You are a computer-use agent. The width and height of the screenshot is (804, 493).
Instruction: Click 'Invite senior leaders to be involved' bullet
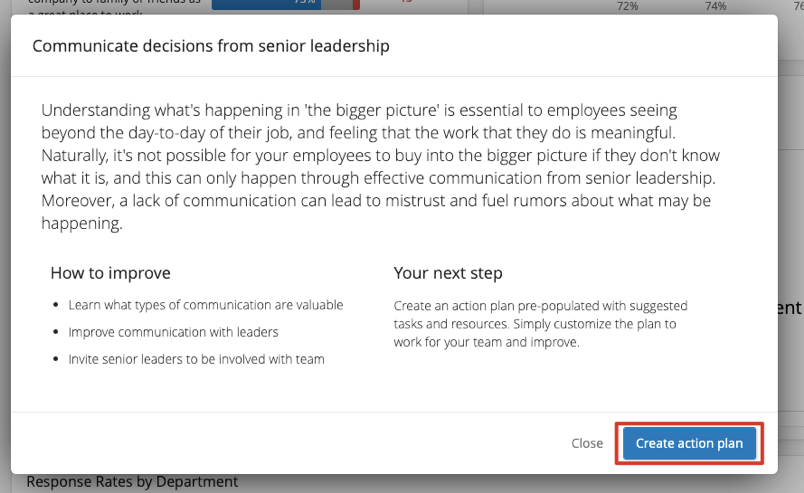pos(196,359)
